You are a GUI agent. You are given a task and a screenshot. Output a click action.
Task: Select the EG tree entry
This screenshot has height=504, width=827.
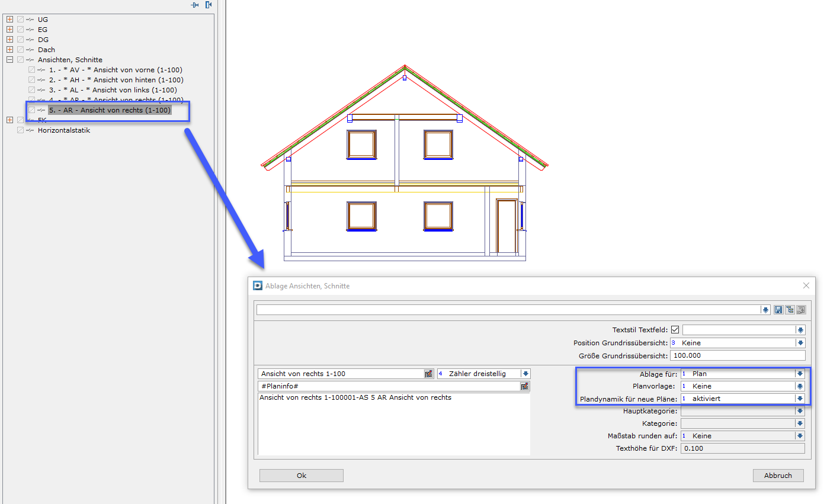pos(42,29)
